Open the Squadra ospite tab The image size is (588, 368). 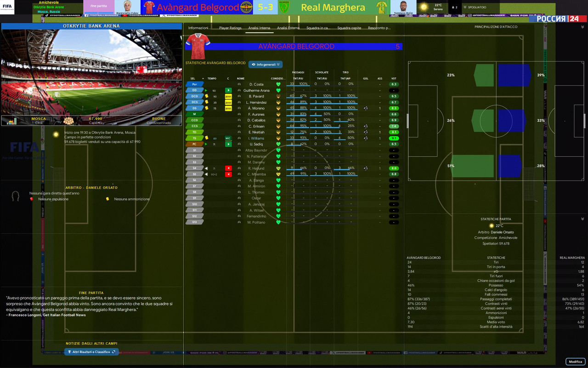coord(349,28)
